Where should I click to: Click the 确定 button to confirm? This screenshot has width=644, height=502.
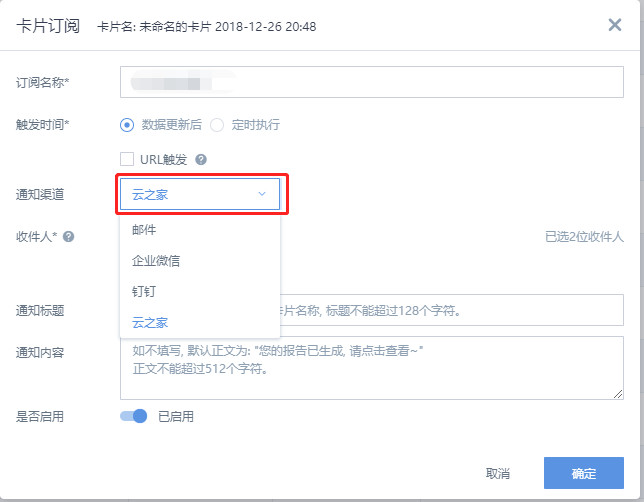(583, 473)
